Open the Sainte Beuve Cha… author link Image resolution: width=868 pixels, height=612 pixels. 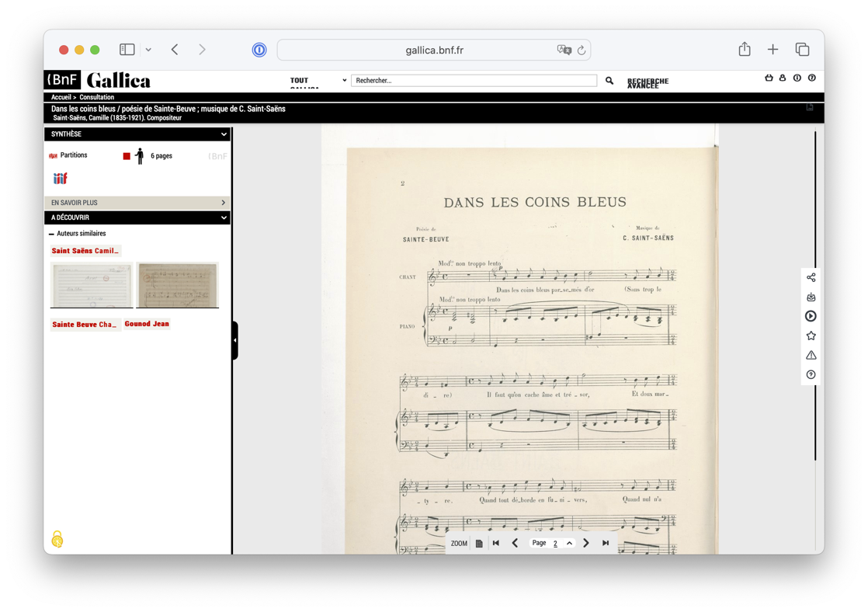tap(84, 325)
